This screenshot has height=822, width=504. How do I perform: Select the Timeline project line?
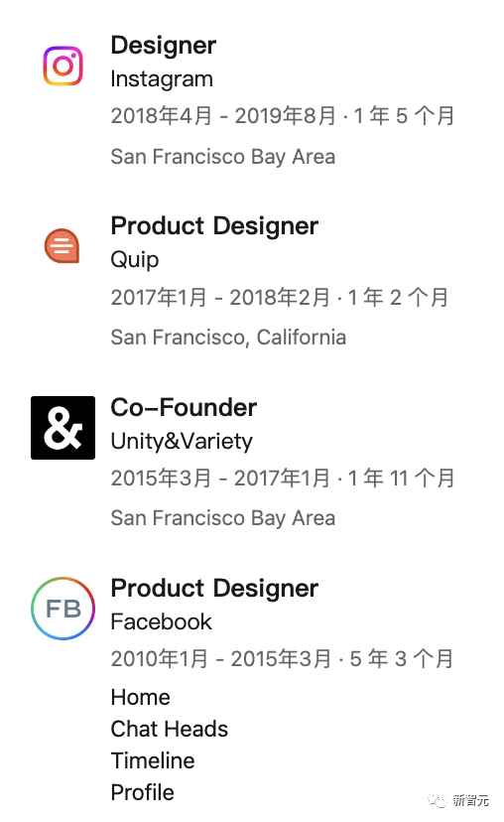(x=153, y=760)
